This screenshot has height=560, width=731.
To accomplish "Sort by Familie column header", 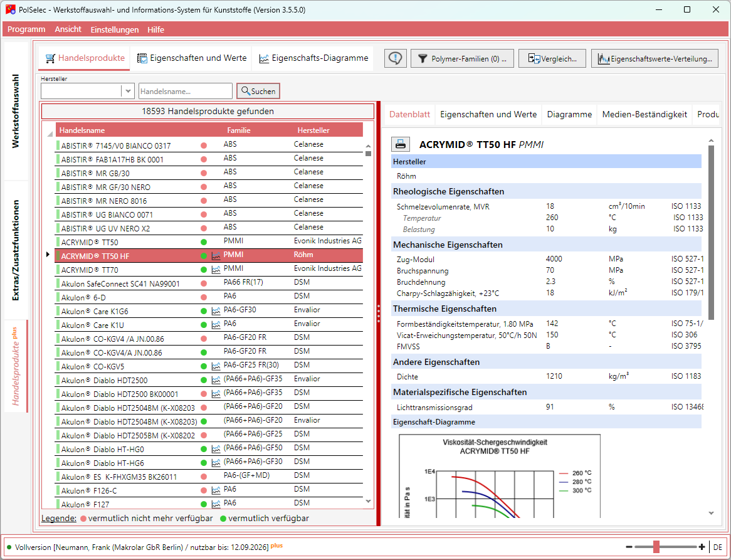I will [x=239, y=130].
